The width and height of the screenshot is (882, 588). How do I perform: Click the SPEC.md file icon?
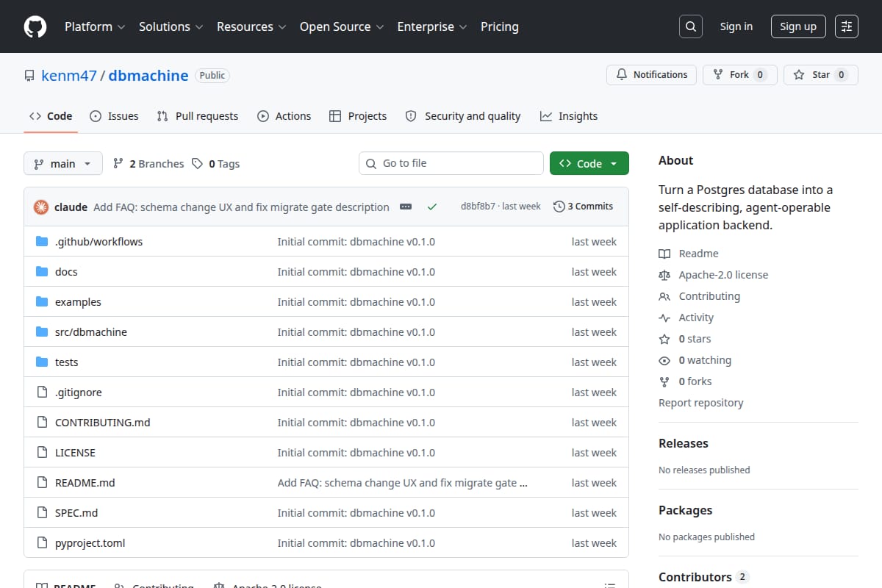click(x=42, y=513)
